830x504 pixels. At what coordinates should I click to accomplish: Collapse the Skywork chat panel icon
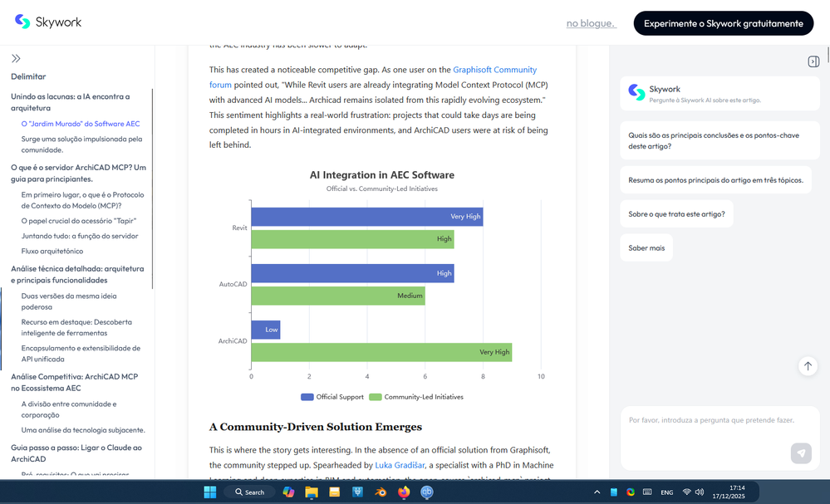[813, 62]
